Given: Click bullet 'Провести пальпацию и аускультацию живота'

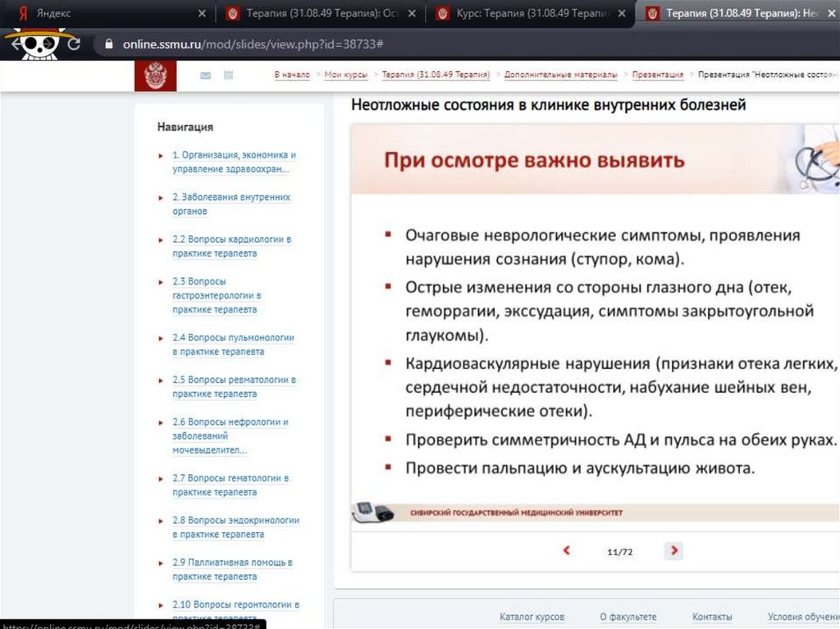Looking at the screenshot, I should tap(580, 468).
